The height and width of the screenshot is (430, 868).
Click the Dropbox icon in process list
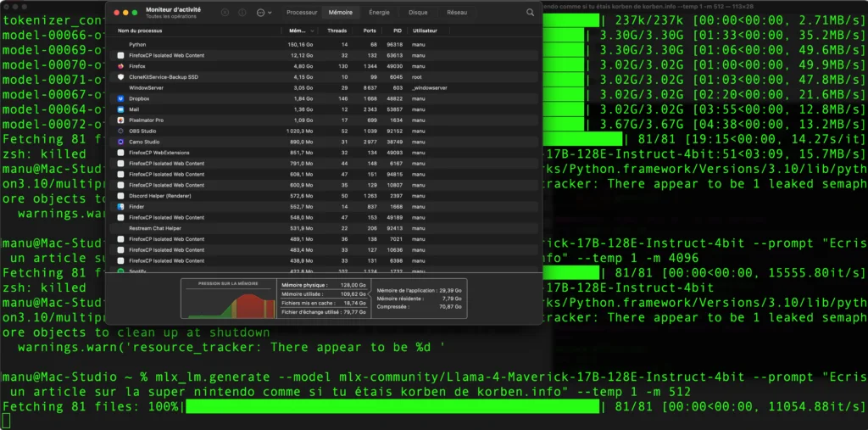tap(120, 98)
